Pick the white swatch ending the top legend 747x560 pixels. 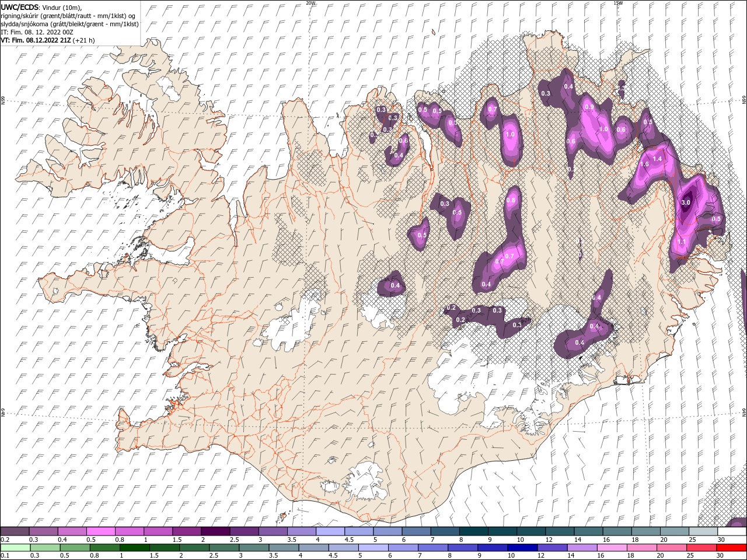click(x=731, y=531)
